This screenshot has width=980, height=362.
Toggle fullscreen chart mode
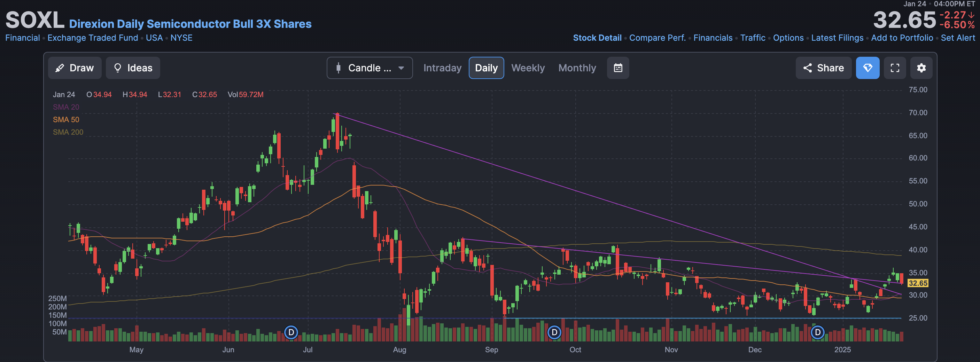(895, 68)
